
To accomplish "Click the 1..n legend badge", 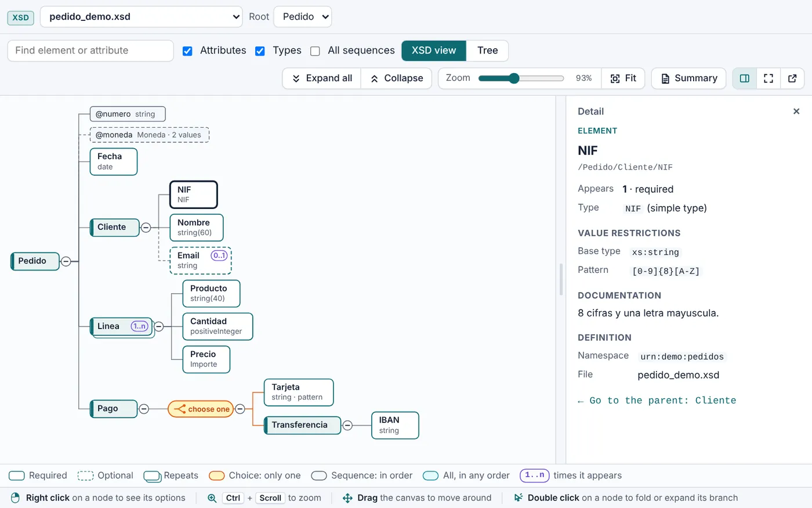I will coord(534,475).
